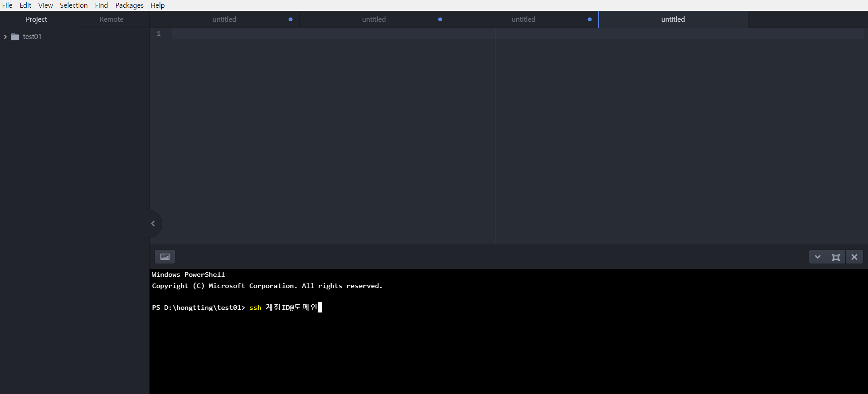Switch to the second untitled editor tab
868x394 pixels.
(373, 19)
